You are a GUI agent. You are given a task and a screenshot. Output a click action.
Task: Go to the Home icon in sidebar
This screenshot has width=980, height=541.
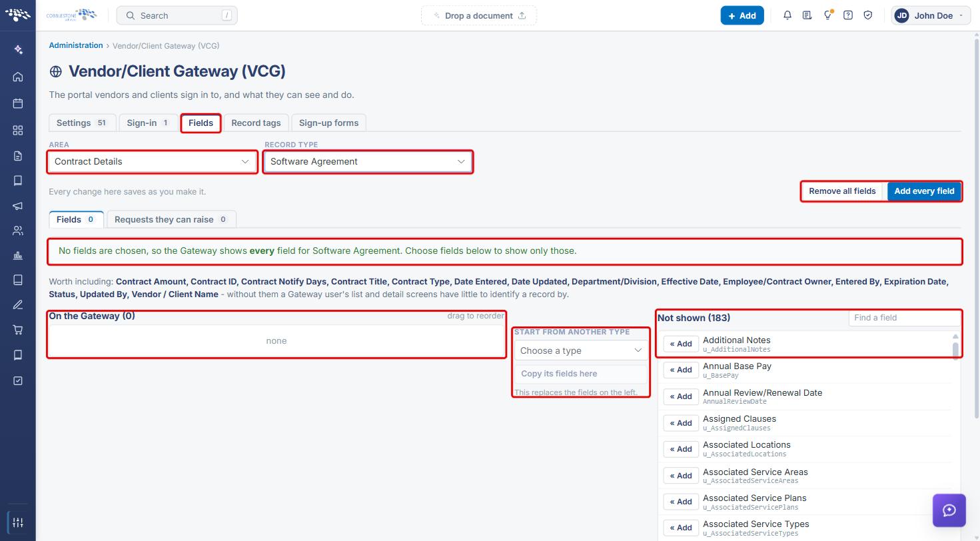(18, 77)
